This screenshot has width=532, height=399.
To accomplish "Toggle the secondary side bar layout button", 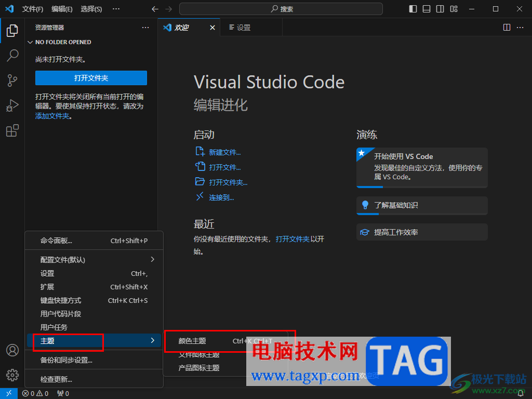I will [x=440, y=9].
